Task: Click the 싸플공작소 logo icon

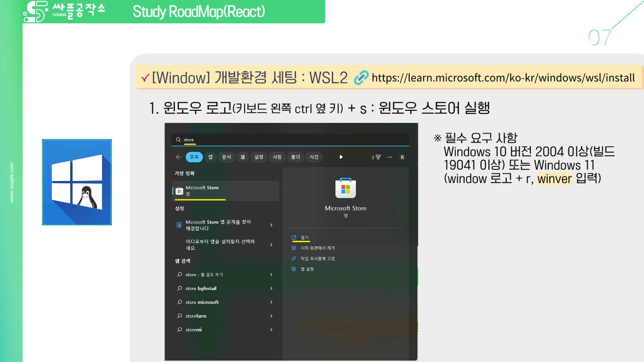Action: coord(37,11)
